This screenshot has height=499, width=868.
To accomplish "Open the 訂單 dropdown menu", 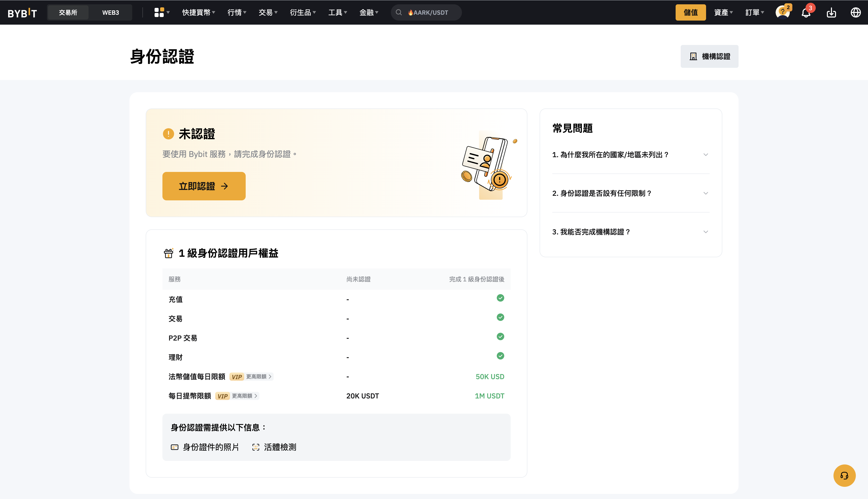I will 755,12.
